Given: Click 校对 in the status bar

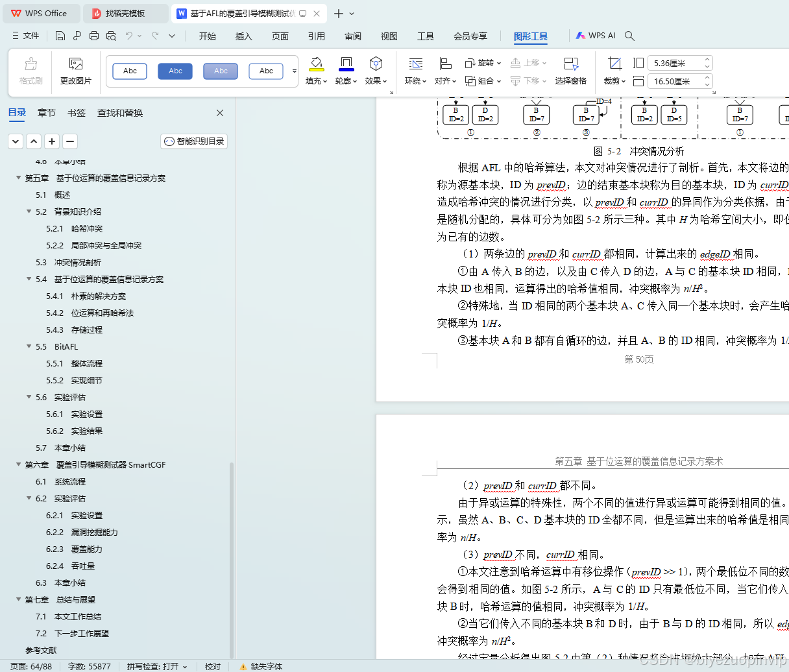Looking at the screenshot, I should [x=214, y=666].
